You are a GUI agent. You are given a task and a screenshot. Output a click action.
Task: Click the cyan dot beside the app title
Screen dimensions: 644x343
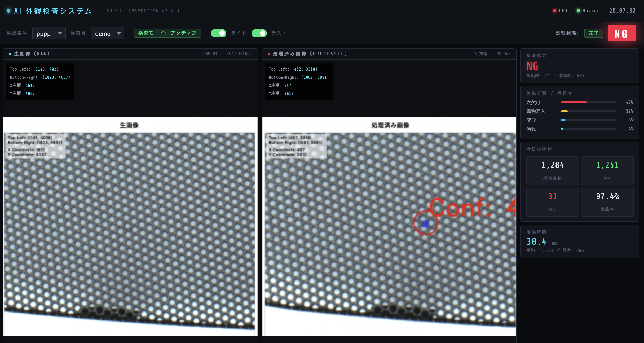[8, 11]
